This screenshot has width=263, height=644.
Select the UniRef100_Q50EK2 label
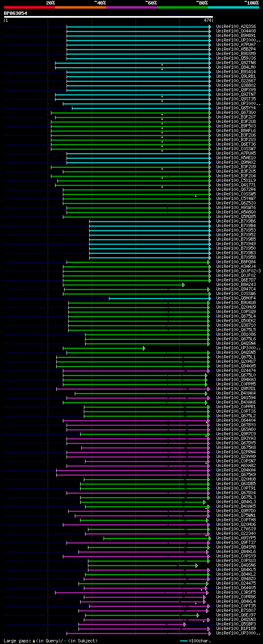pos(237,321)
